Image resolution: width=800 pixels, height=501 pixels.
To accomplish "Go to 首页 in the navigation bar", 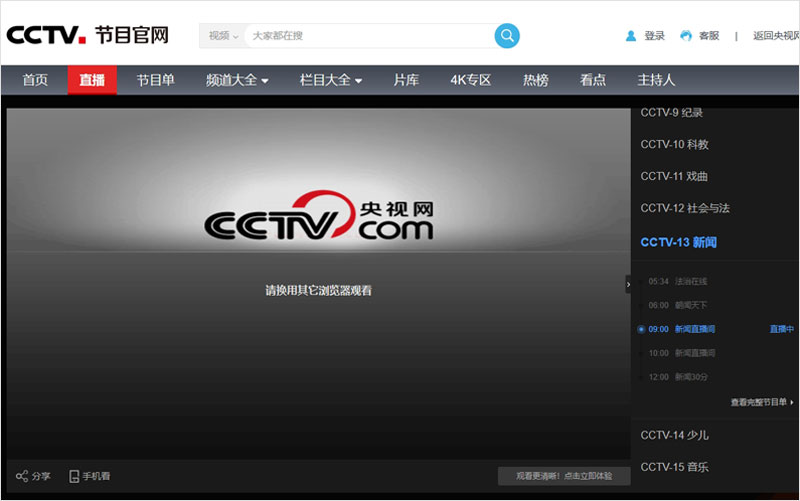I will click(35, 80).
